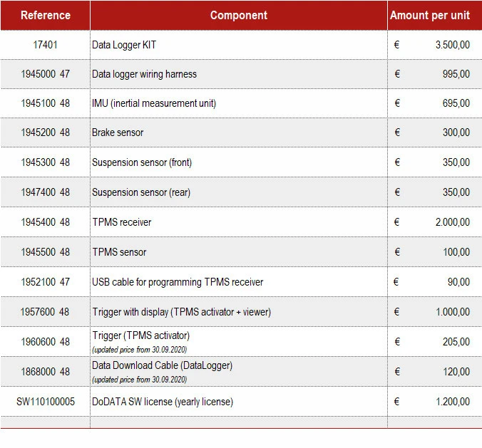Select reference 1868000 48
This screenshot has height=448, width=482.
pyautogui.click(x=45, y=372)
